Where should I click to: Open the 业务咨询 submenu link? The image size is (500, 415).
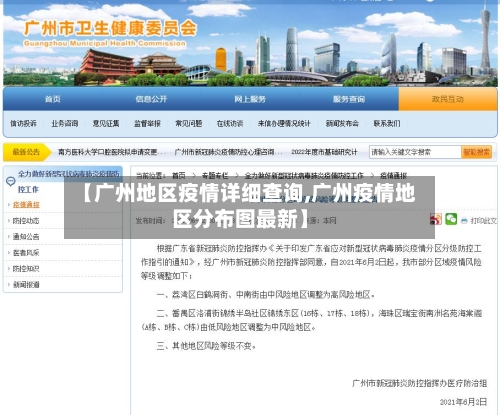tap(65, 123)
